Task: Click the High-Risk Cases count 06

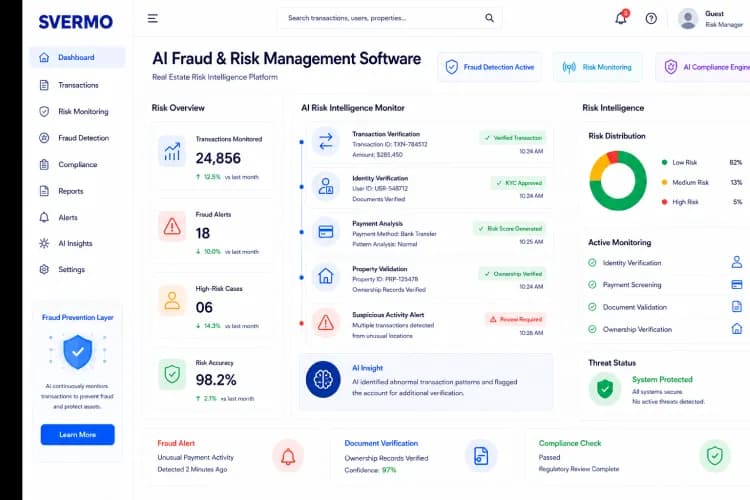Action: coord(204,308)
